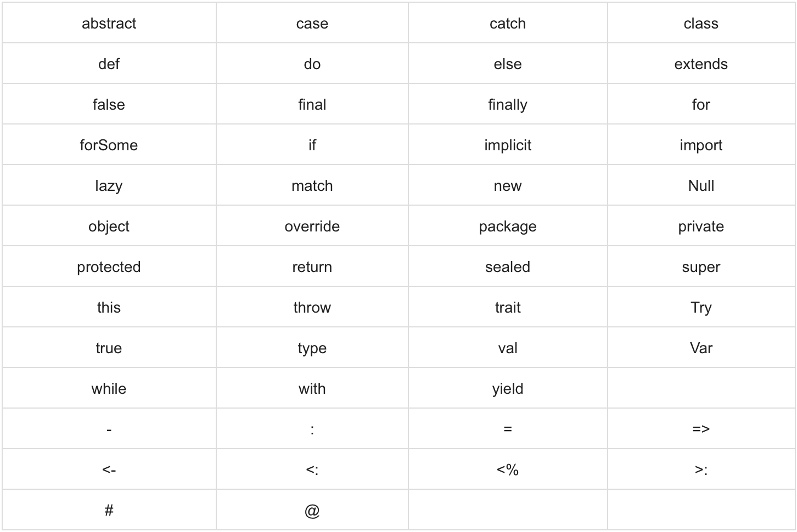Click the '<%' symbol cell
Viewport: 797px width, 532px height.
click(508, 469)
